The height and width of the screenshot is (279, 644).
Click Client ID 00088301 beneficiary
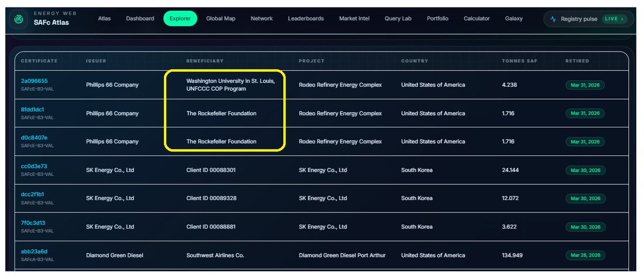click(211, 170)
